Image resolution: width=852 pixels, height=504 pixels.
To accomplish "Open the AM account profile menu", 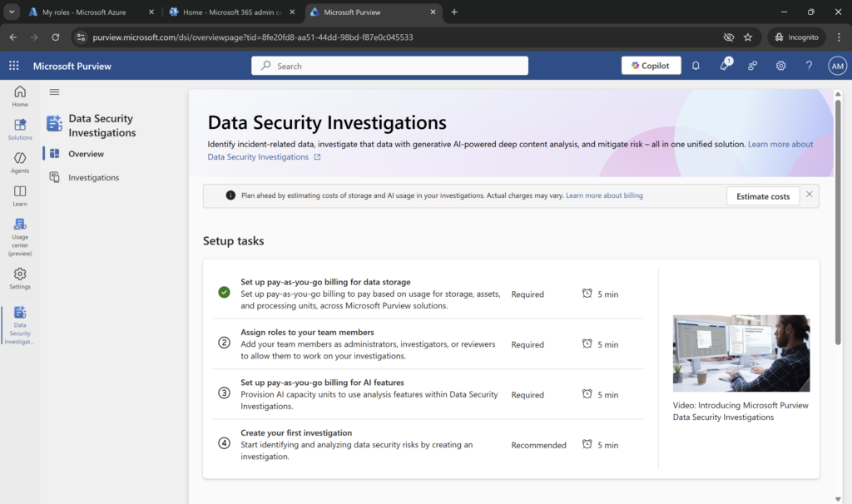I will tap(837, 66).
